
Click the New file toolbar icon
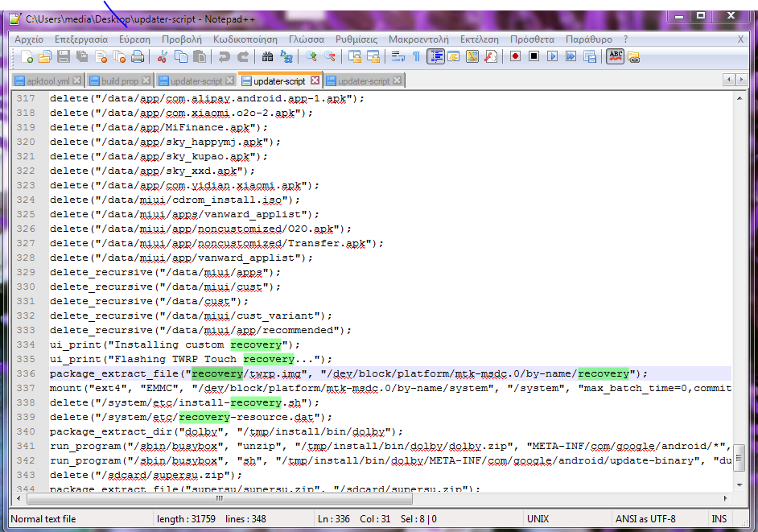click(x=27, y=56)
